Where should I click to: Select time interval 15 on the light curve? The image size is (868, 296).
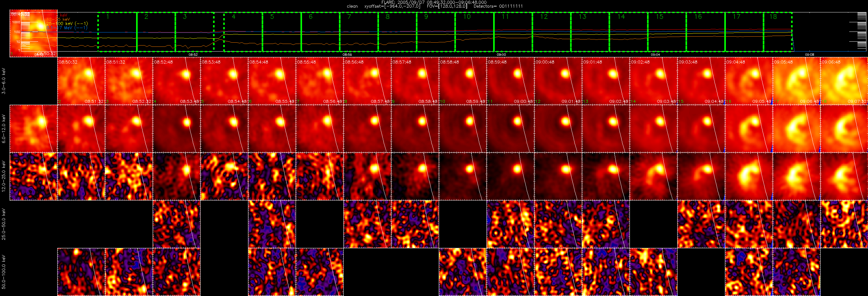(x=667, y=32)
